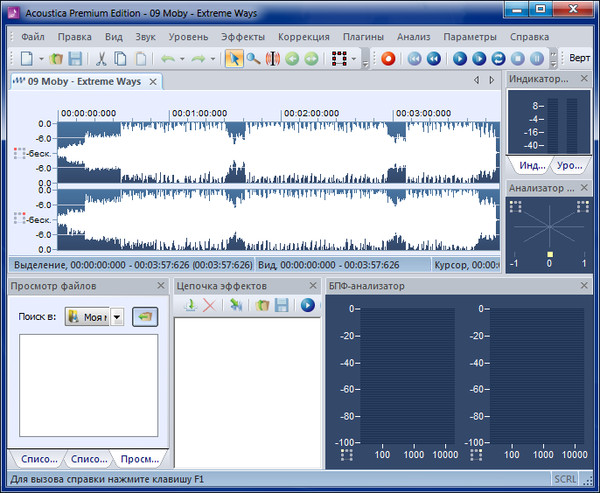Activate the arrow selection tool
Image resolution: width=600 pixels, height=493 pixels.
pyautogui.click(x=233, y=59)
